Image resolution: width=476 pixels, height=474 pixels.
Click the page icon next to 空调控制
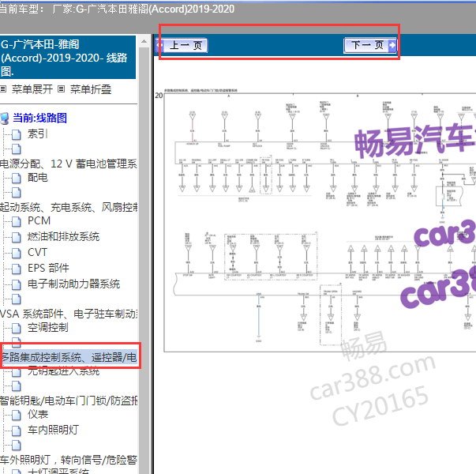(x=17, y=328)
